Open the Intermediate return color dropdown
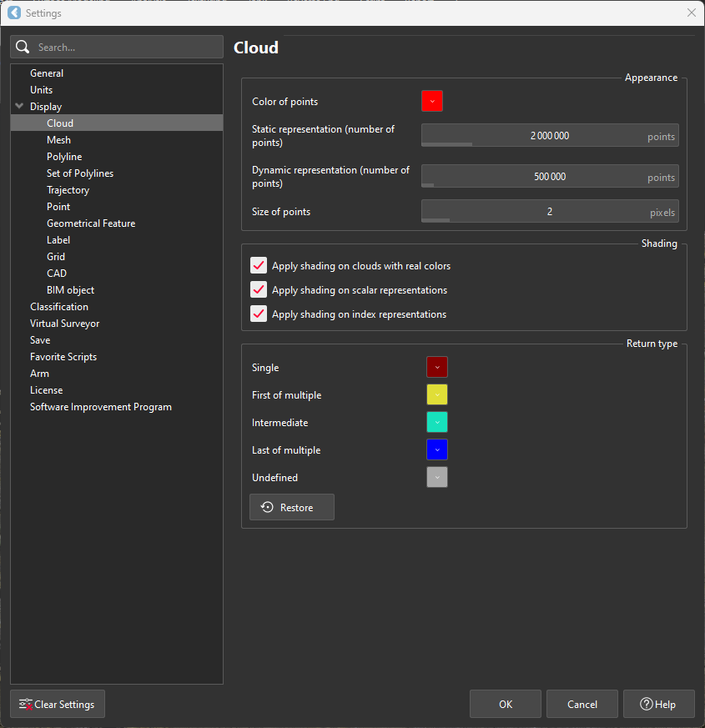 pos(437,423)
